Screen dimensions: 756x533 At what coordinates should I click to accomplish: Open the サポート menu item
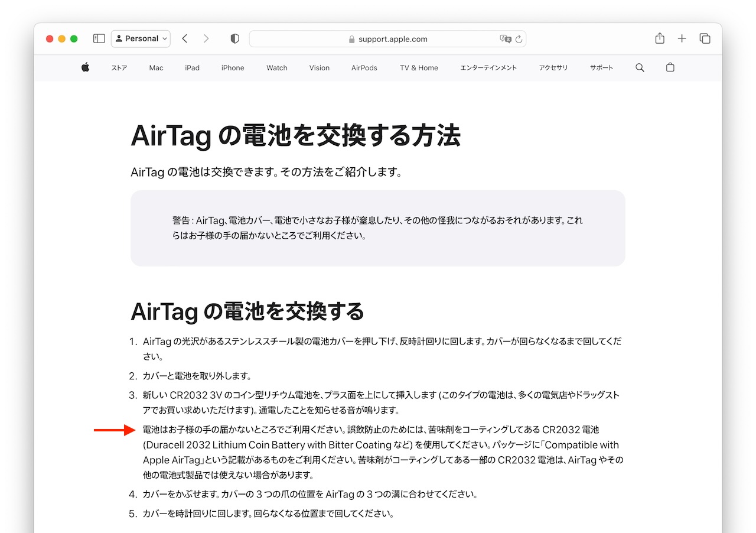[601, 68]
